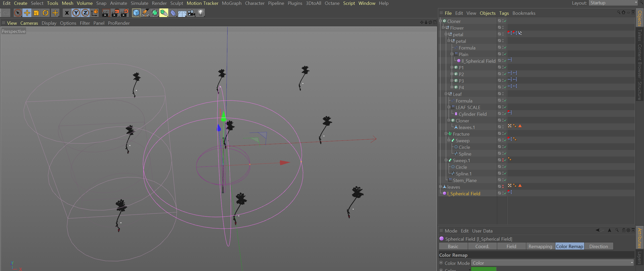Open the Content Browser side tab
The image size is (644, 271).
[x=640, y=61]
